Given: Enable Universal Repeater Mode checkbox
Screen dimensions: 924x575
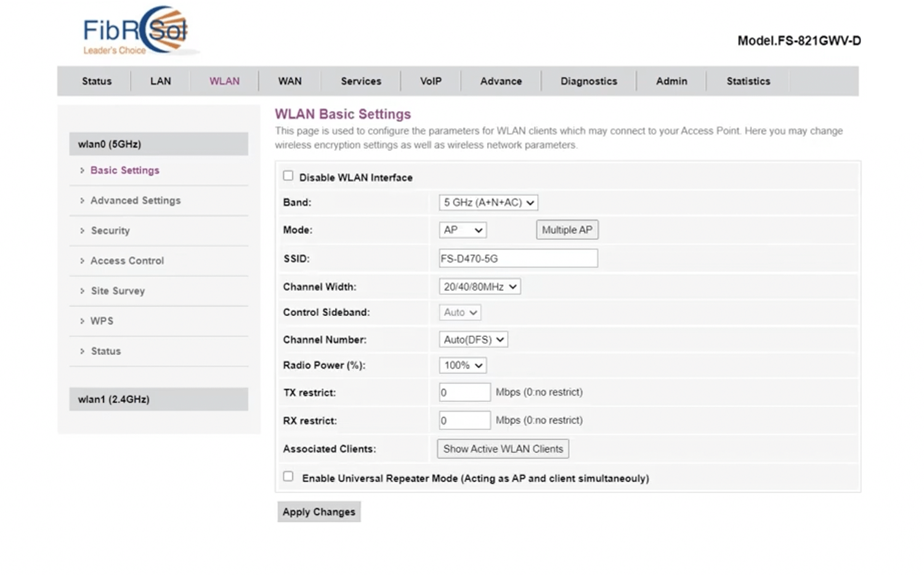Looking at the screenshot, I should (288, 476).
